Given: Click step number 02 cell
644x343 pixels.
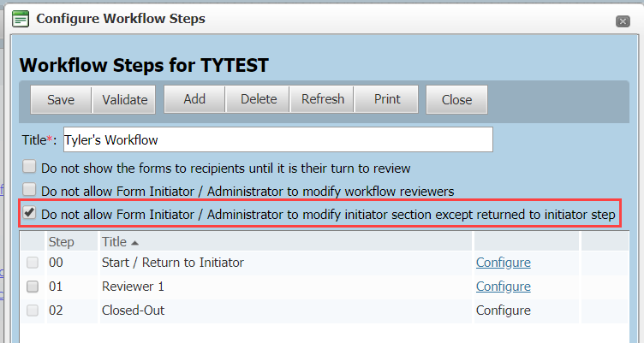Looking at the screenshot, I should (x=56, y=310).
